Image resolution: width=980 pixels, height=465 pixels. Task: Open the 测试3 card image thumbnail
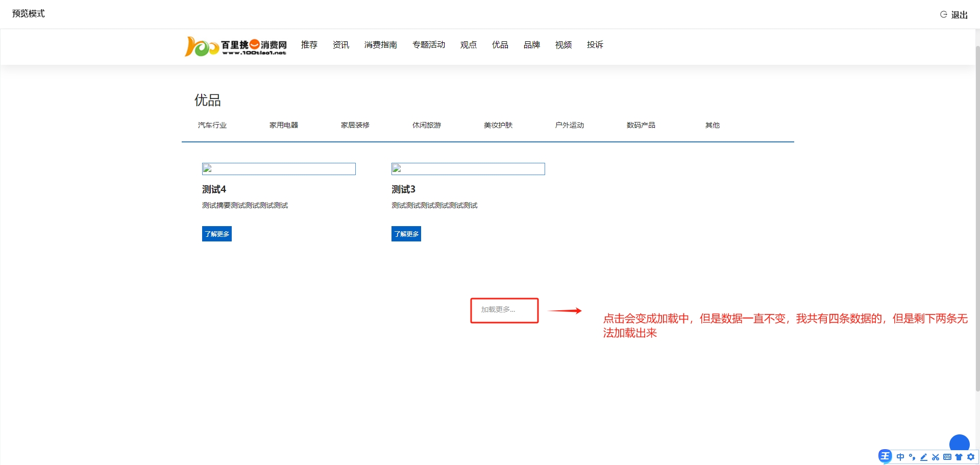coord(468,169)
